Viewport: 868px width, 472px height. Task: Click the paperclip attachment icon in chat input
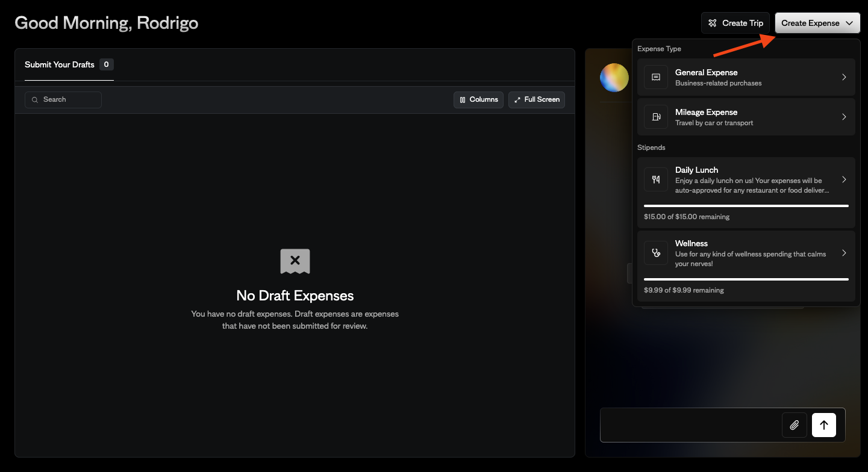tap(794, 425)
